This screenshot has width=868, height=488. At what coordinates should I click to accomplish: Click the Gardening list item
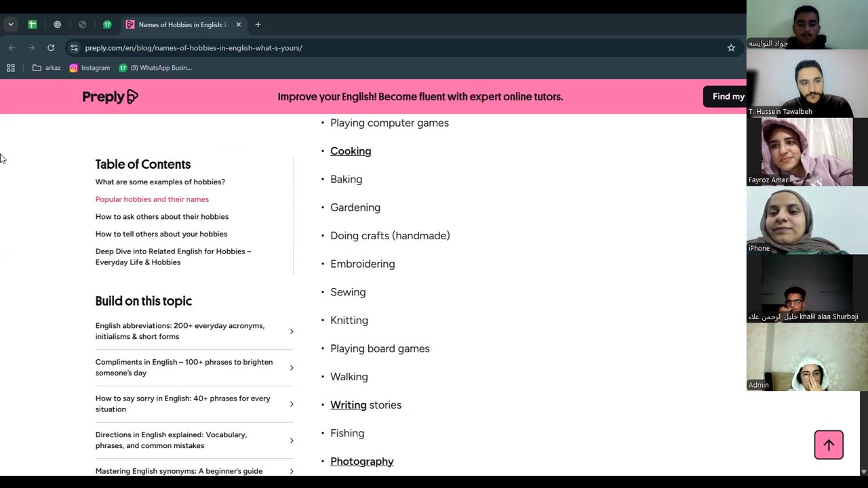(x=355, y=207)
